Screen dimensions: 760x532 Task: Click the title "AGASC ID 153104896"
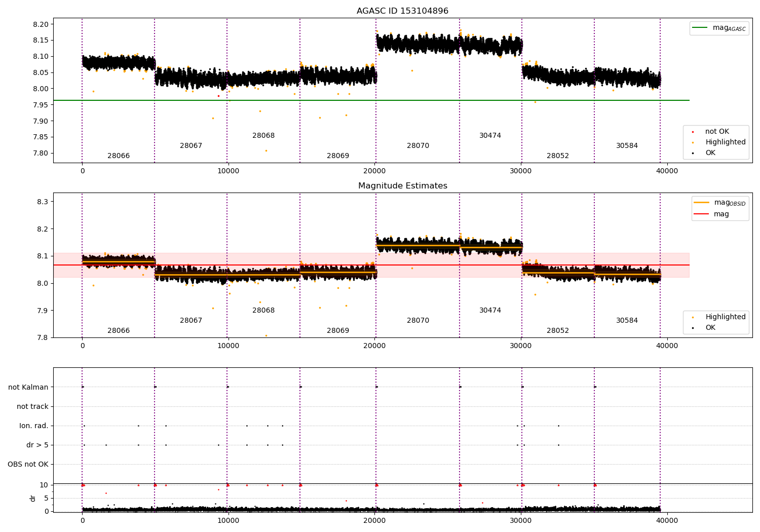click(402, 11)
